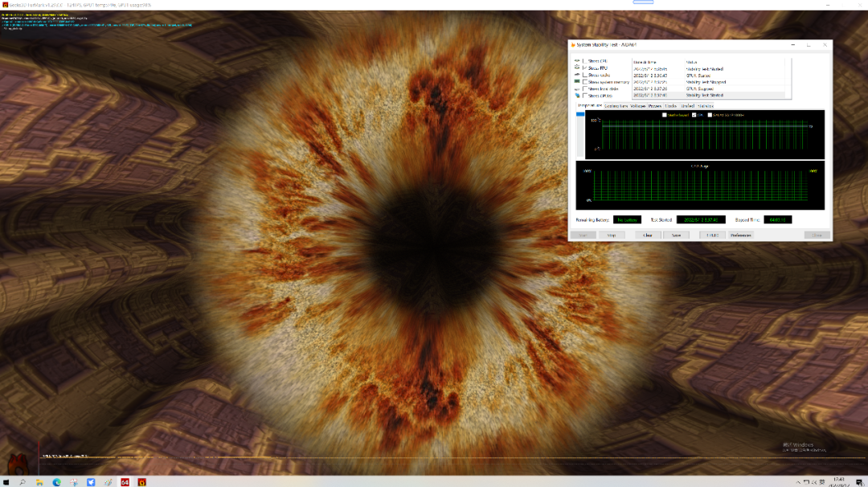Viewport: 868px width, 487px height.
Task: Uncheck the Stress FPU option
Action: click(x=585, y=68)
